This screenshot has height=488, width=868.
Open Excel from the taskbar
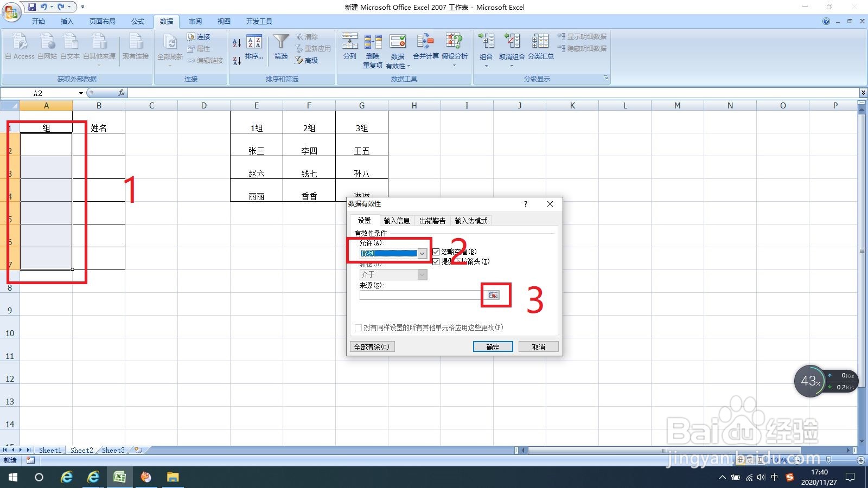coord(120,477)
